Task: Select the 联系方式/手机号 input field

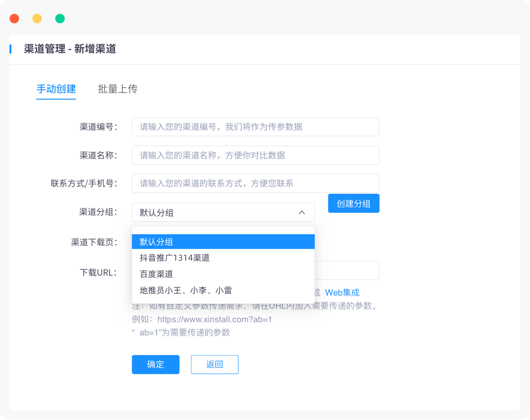Action: tap(255, 183)
